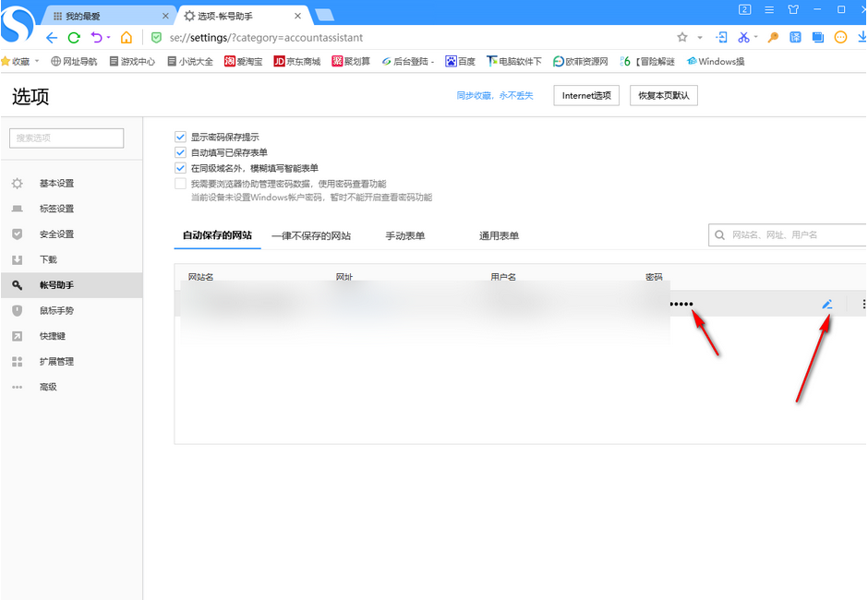Switch to 一律不保存的网站 tab
868x600 pixels.
point(311,236)
